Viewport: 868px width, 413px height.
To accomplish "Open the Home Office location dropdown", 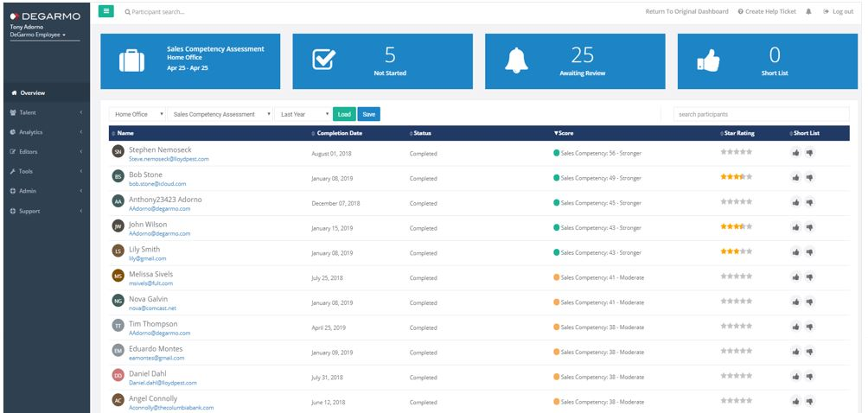I will 137,114.
